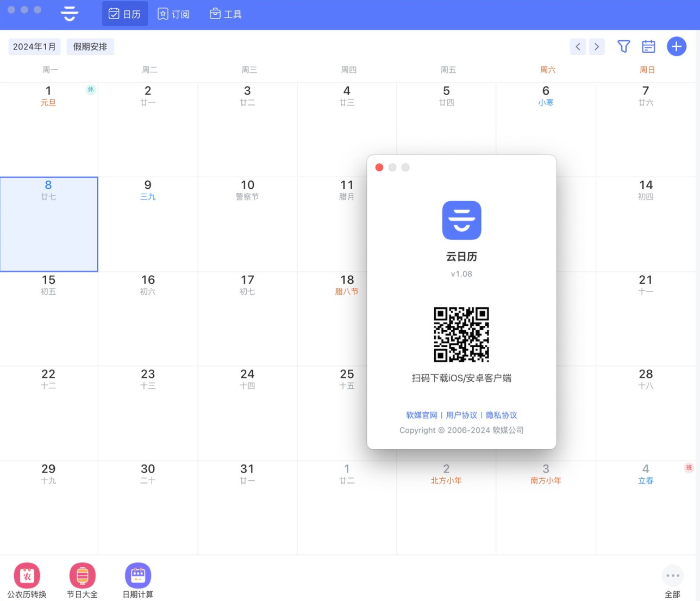The width and height of the screenshot is (700, 601).
Task: Select January 1 元旦 cell
Action: pyautogui.click(x=49, y=129)
